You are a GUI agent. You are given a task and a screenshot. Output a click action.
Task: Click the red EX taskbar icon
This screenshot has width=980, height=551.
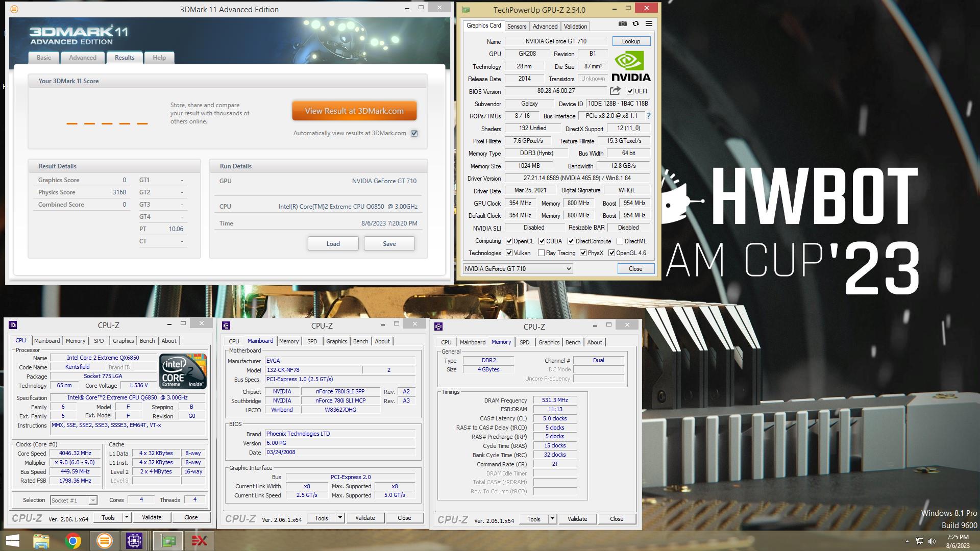[x=199, y=540]
